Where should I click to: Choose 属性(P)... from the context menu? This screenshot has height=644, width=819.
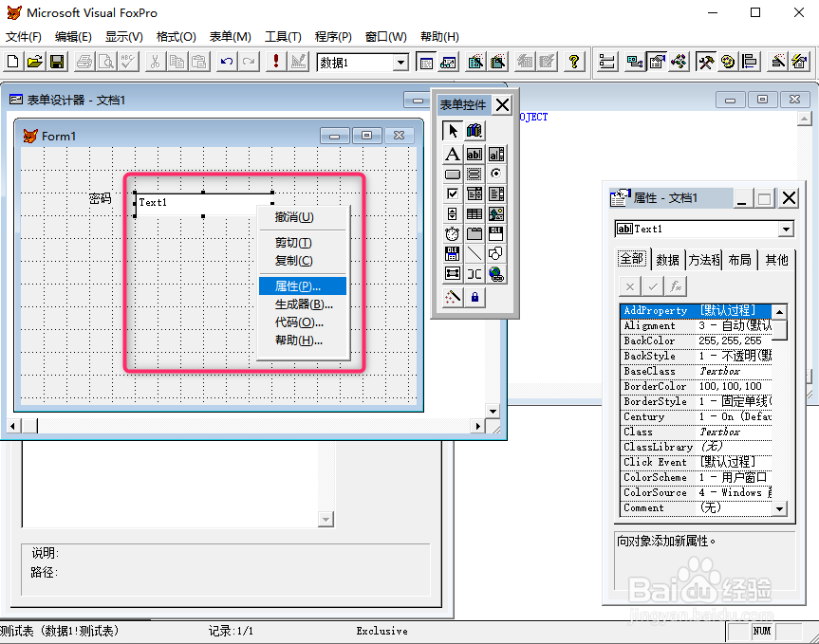[x=303, y=286]
